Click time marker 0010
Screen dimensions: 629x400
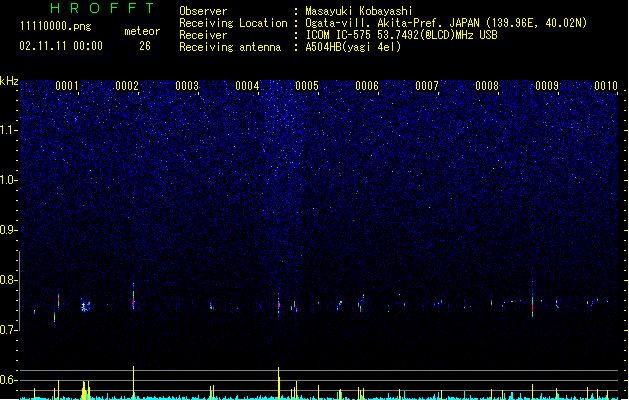click(x=606, y=86)
